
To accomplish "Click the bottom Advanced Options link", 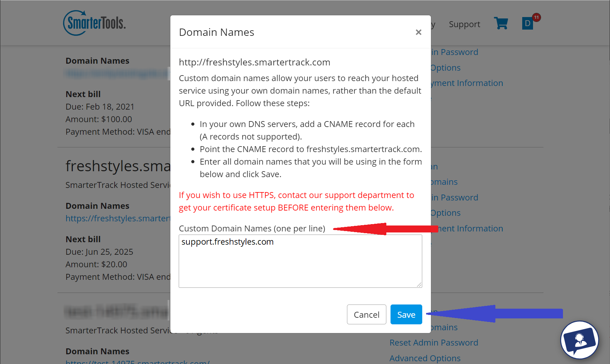I will (425, 358).
